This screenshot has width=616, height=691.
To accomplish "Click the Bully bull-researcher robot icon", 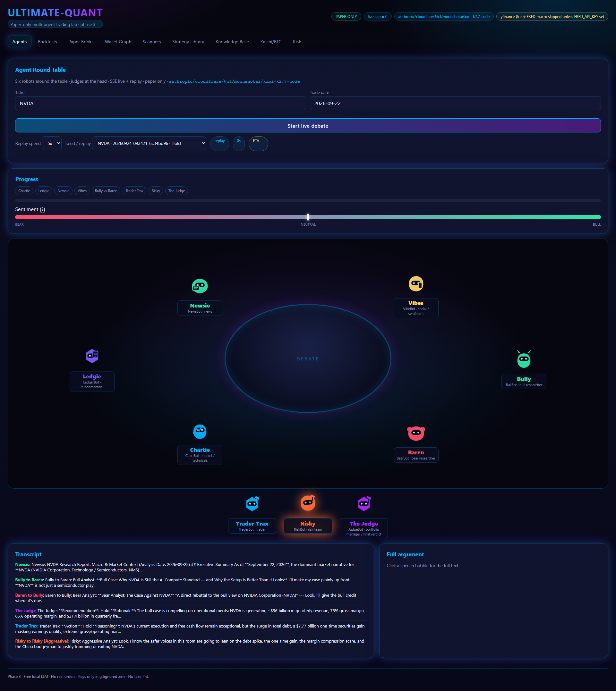I will pyautogui.click(x=524, y=359).
